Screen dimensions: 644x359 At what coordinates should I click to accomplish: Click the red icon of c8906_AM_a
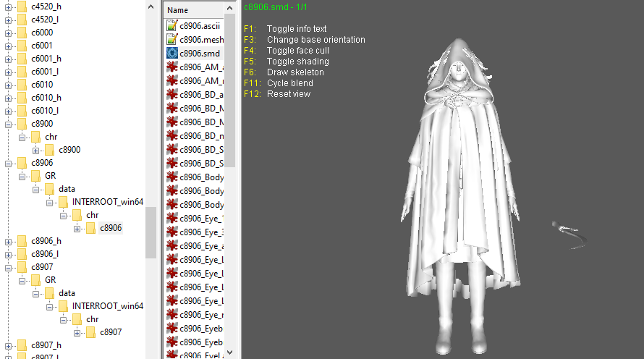pyautogui.click(x=172, y=67)
